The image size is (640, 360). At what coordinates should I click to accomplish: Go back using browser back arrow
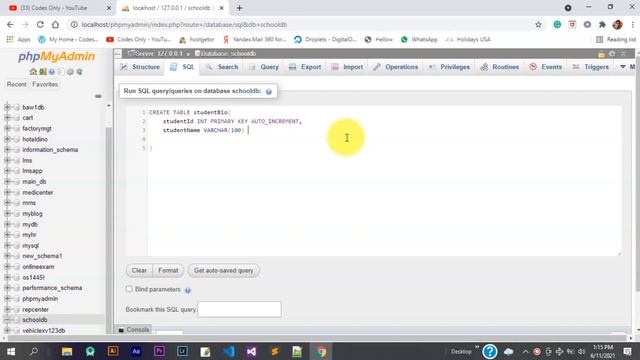coord(10,24)
